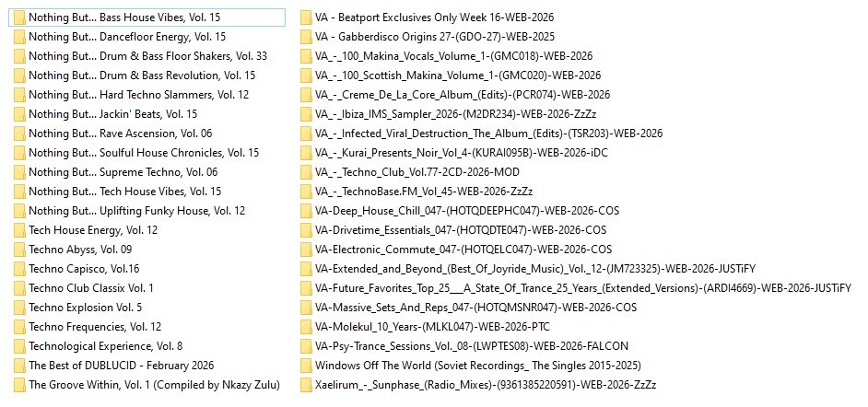868x407 pixels.
Task: Click folder icon beside Technological Experience, Vol. 8
Action: 19,347
